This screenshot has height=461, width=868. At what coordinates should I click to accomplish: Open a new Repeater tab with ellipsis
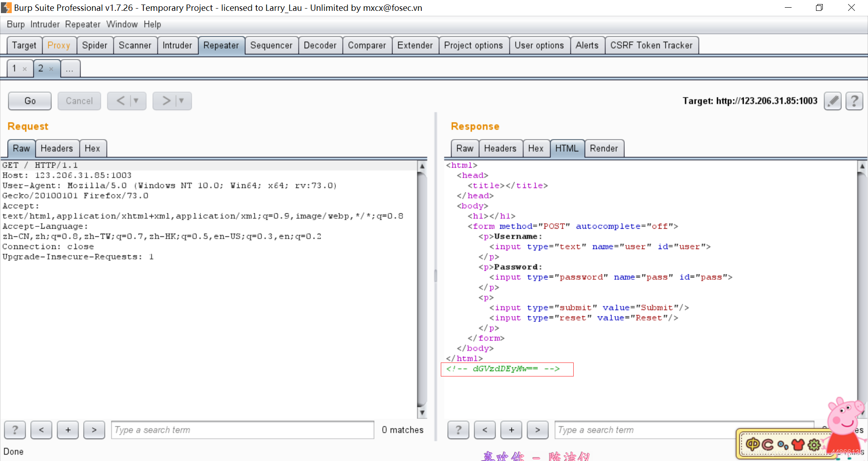coord(70,69)
